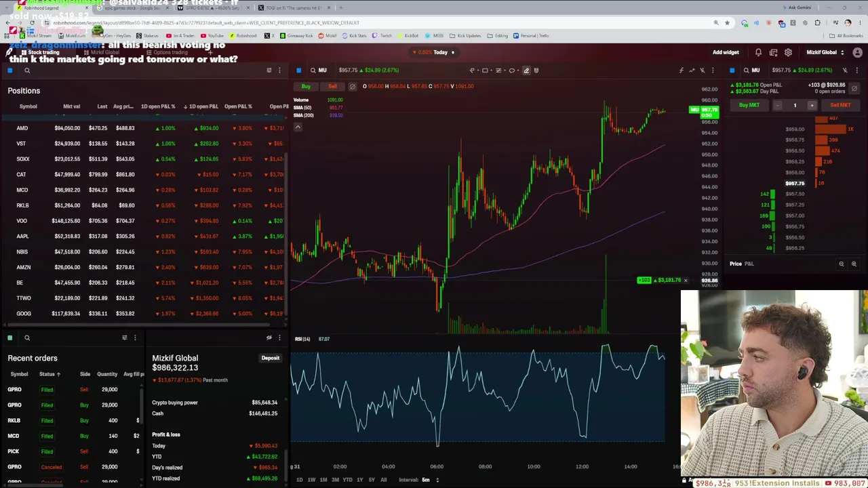Click the ladder panel unlink icon
Image resolution: width=868 pixels, height=488 pixels.
tap(845, 70)
